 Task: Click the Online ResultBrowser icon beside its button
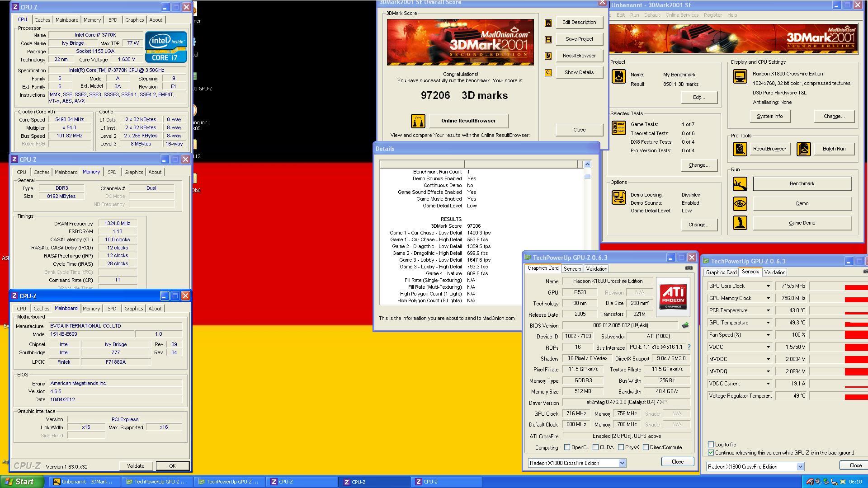click(x=418, y=121)
